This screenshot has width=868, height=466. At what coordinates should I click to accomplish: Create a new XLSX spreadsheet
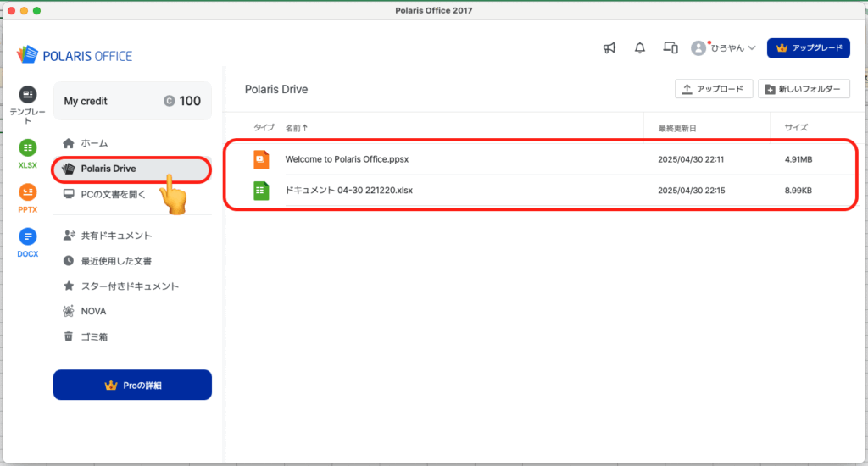pyautogui.click(x=28, y=147)
